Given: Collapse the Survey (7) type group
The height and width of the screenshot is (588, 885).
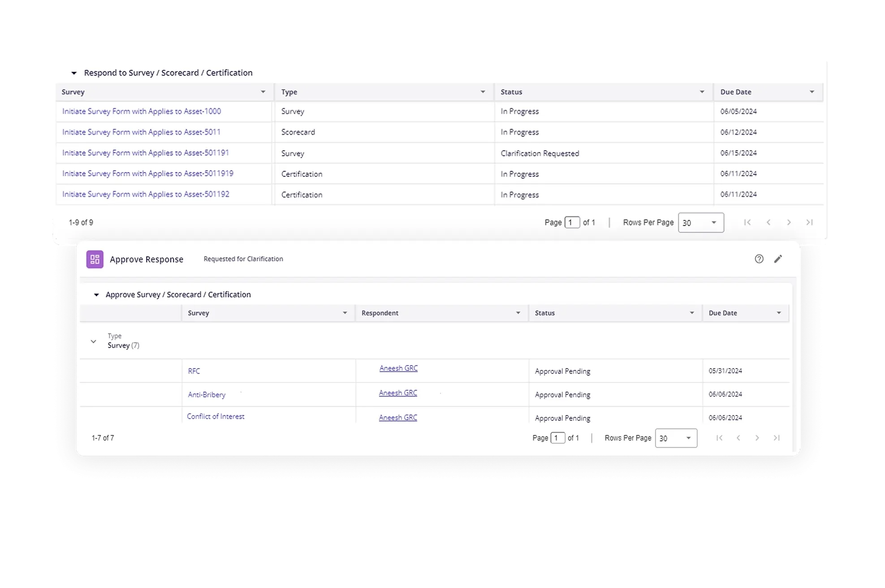Looking at the screenshot, I should point(93,341).
